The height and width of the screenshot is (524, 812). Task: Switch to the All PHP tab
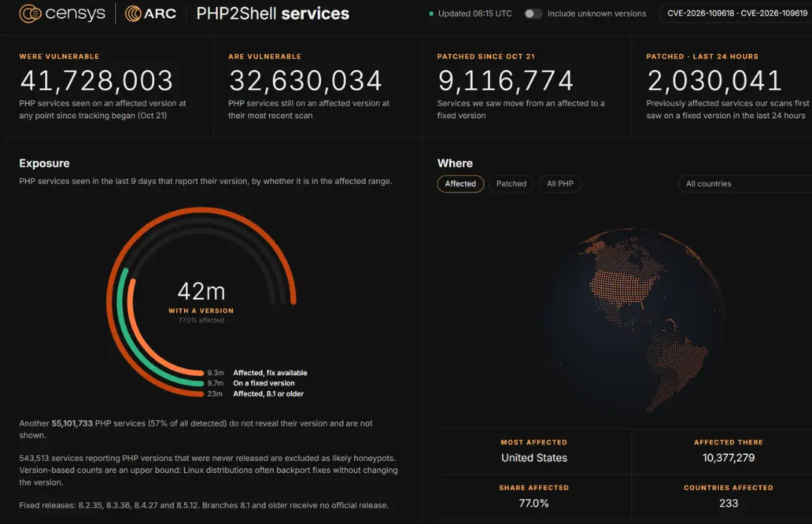560,184
